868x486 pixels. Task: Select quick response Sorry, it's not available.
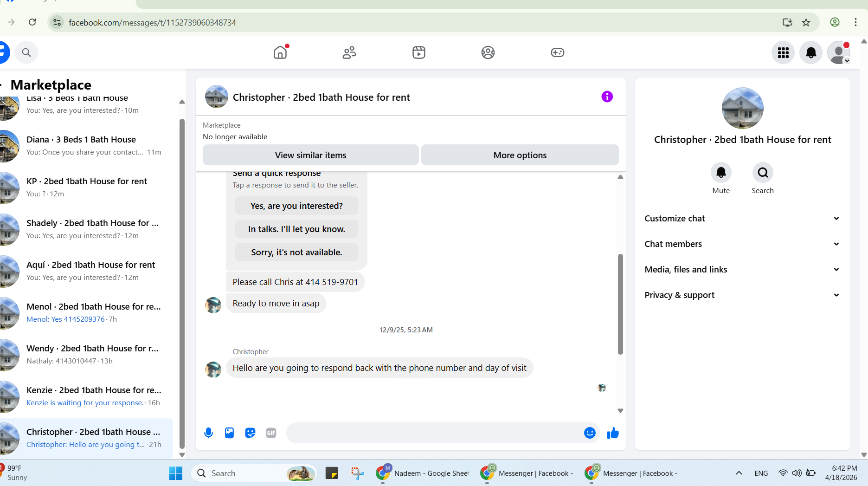click(x=296, y=252)
